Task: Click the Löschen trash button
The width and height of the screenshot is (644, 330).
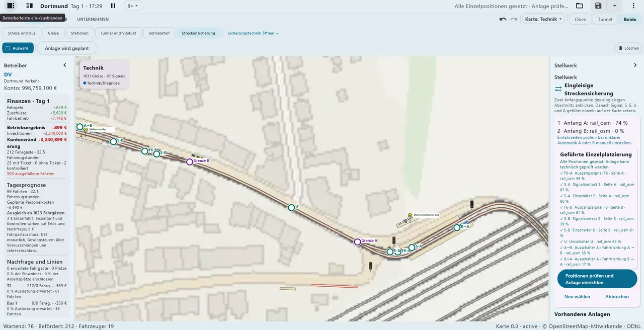Action: pos(629,48)
